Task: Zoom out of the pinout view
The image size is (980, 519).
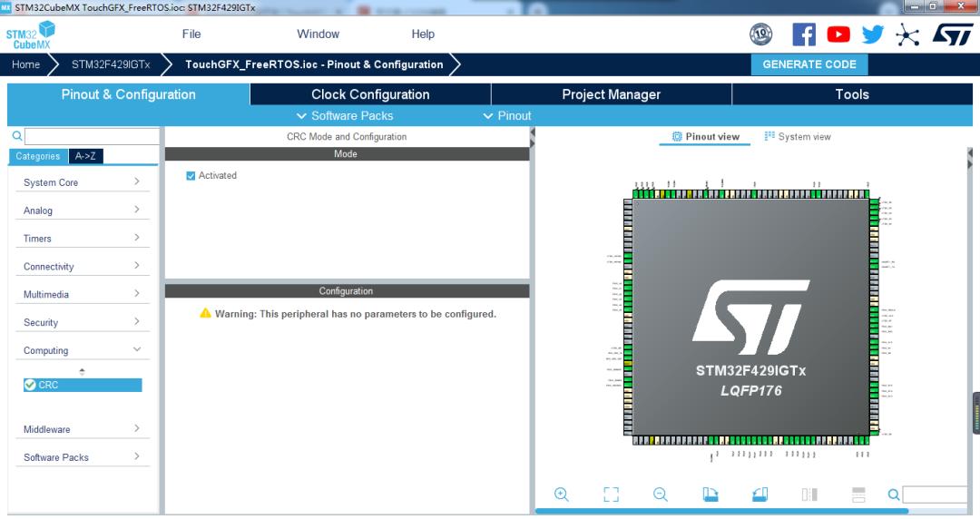Action: [660, 495]
